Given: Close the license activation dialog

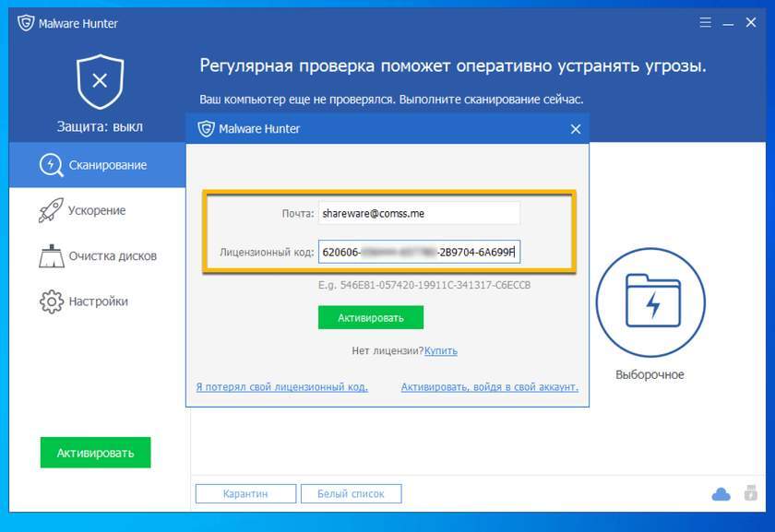Looking at the screenshot, I should (576, 129).
